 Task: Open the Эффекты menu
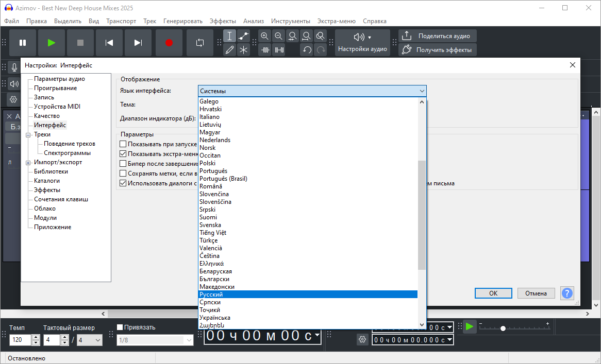point(223,21)
